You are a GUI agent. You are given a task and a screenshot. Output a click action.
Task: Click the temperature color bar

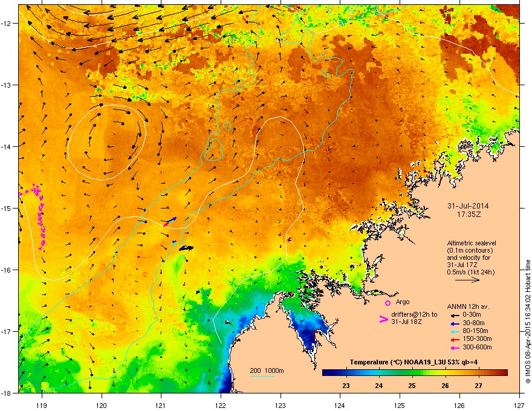click(x=415, y=373)
